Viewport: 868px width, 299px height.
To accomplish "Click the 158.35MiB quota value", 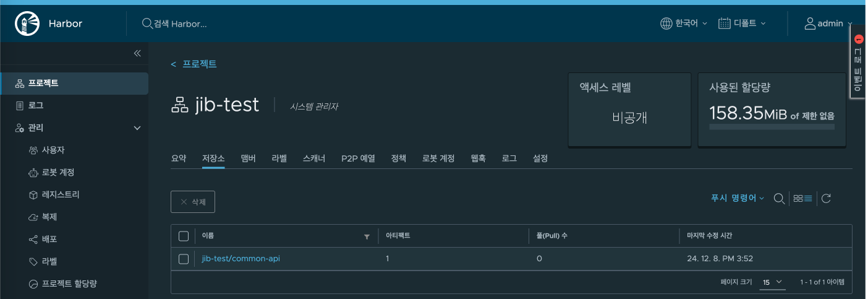I will (748, 115).
